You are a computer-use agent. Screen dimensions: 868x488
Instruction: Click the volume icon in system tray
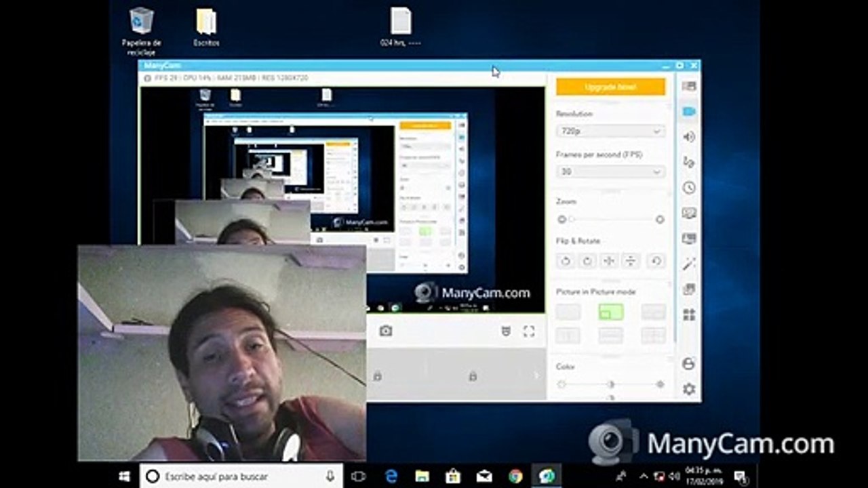point(674,476)
